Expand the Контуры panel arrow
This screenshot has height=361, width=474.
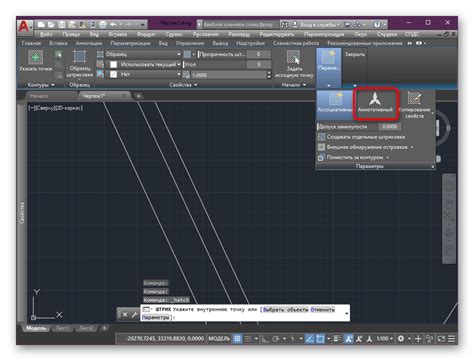(x=53, y=85)
